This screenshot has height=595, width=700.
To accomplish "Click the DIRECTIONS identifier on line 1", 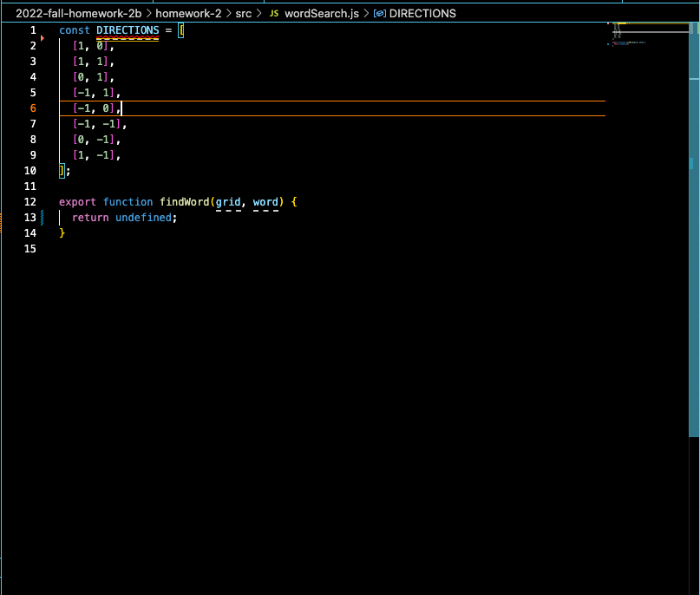I will pyautogui.click(x=128, y=30).
